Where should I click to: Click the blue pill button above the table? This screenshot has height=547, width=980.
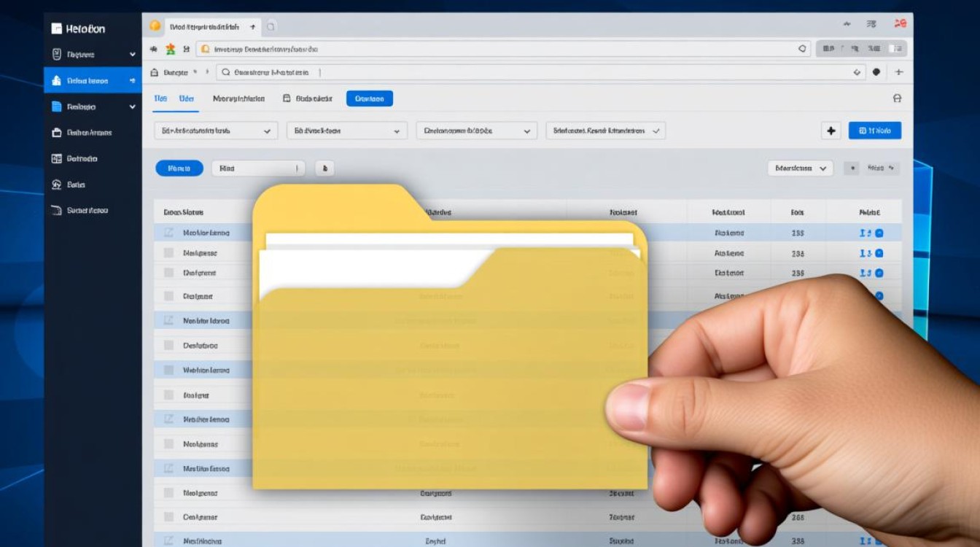coord(179,168)
